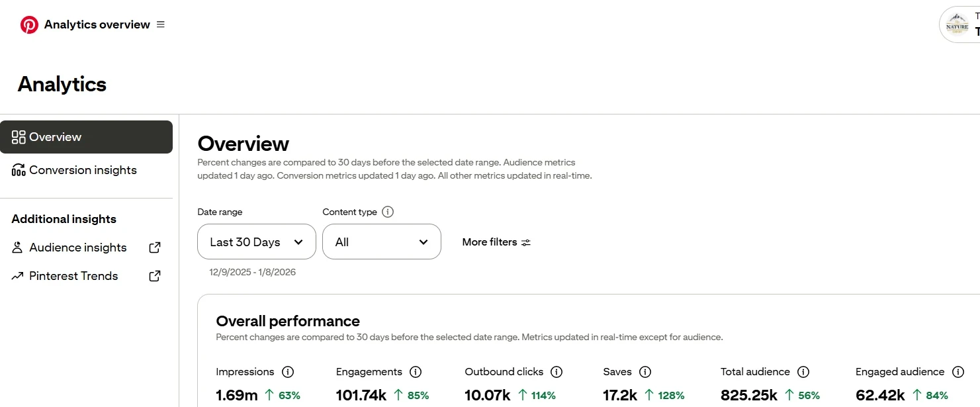Click the Total audience info icon
Image resolution: width=980 pixels, height=407 pixels.
pos(803,372)
